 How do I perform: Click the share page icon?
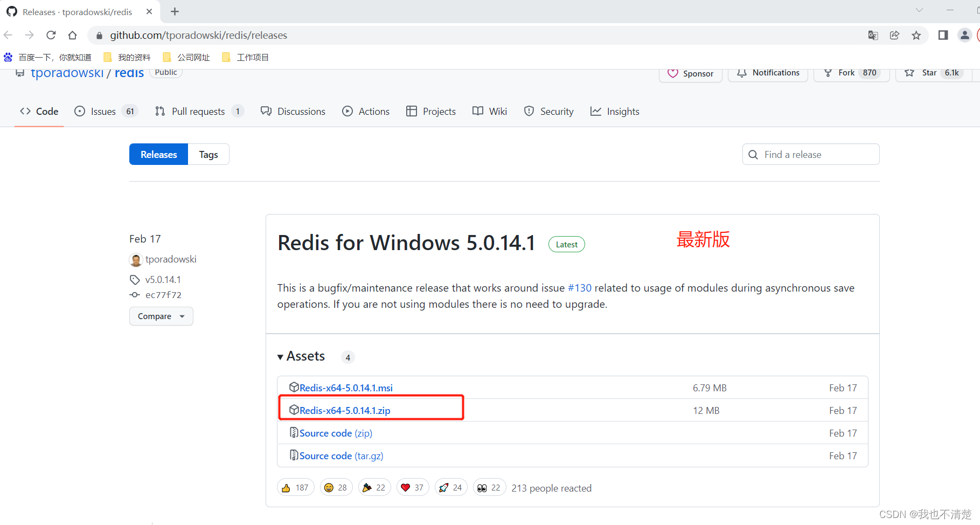(894, 35)
